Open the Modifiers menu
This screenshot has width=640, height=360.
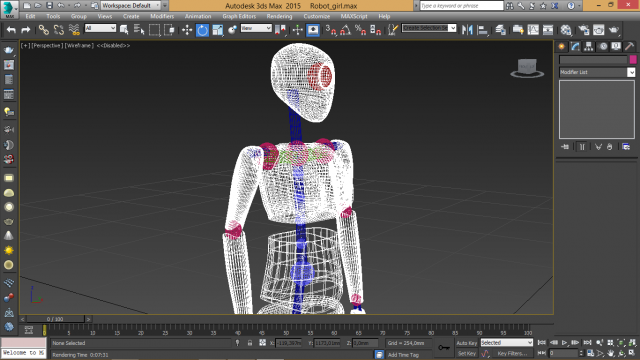pos(162,16)
